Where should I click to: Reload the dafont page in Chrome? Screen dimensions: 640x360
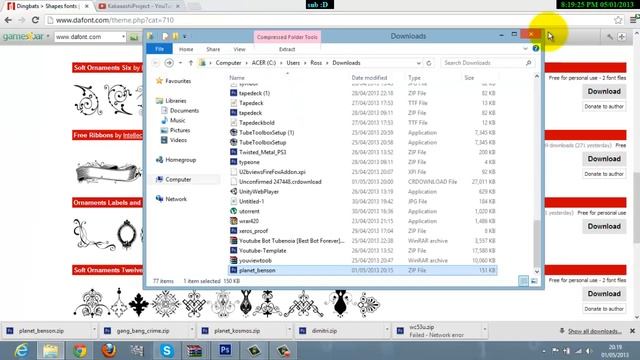coord(36,20)
